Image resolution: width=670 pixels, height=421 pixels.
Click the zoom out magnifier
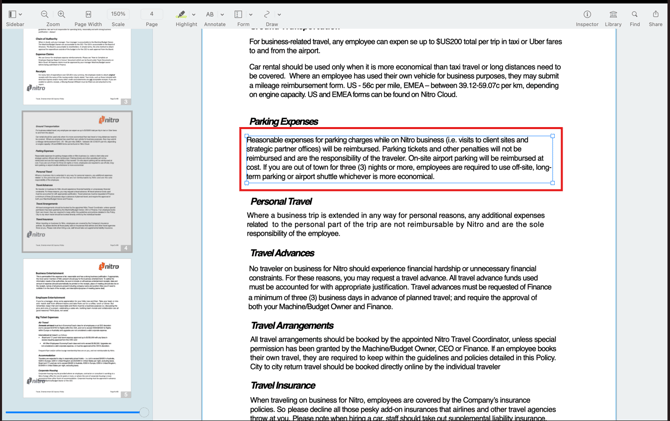[x=45, y=14]
